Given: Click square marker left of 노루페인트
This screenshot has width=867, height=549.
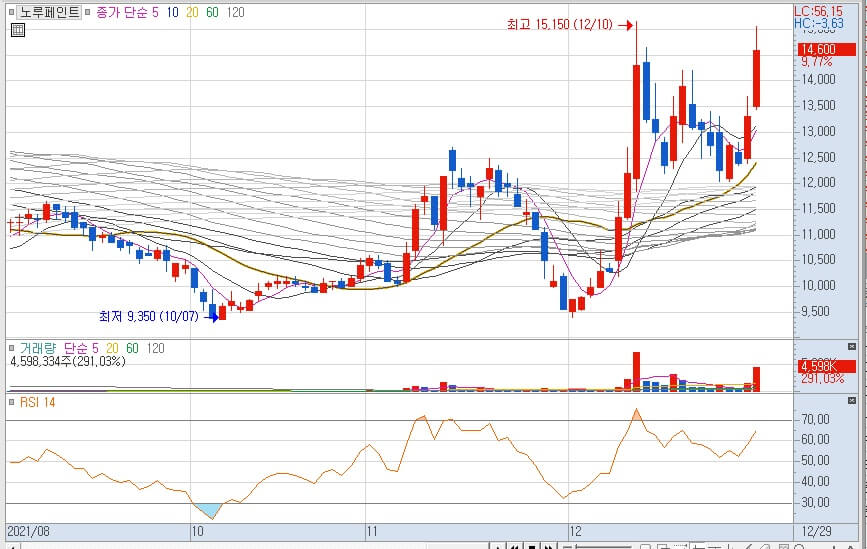Looking at the screenshot, I should pos(11,12).
